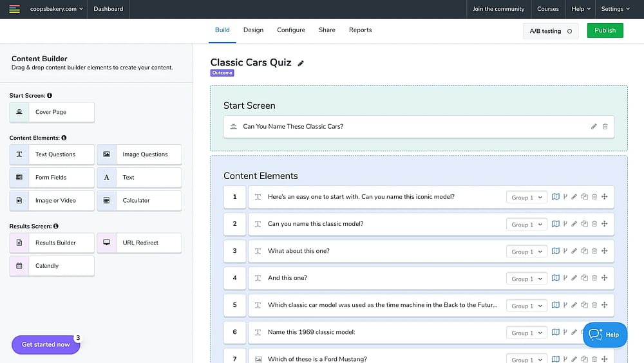Image resolution: width=644 pixels, height=363 pixels.
Task: Select the Results Builder element
Action: click(x=52, y=243)
